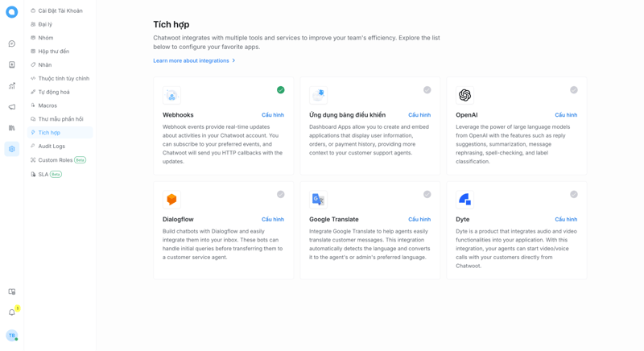This screenshot has width=644, height=351.
Task: Open Campaigns megaphone icon
Action: point(12,106)
